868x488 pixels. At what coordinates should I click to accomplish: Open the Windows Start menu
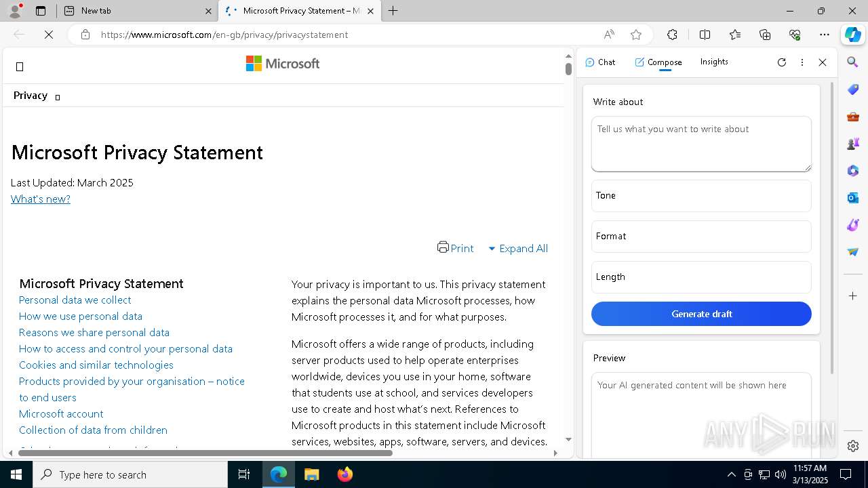click(16, 474)
